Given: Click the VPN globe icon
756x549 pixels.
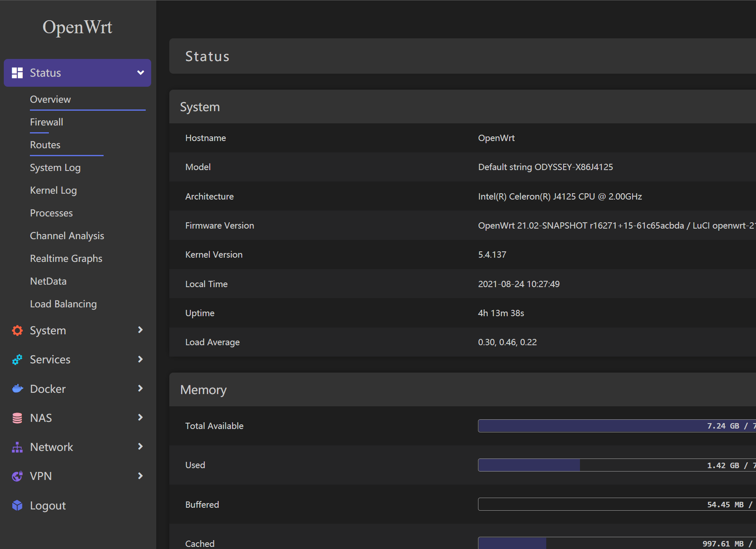Looking at the screenshot, I should tap(17, 476).
